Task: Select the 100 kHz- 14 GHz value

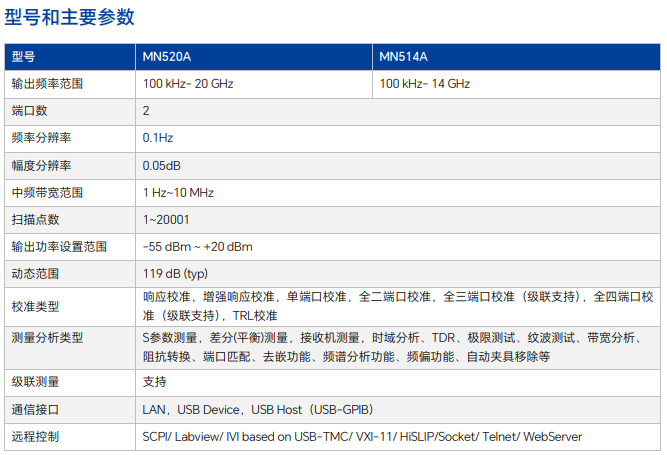Action: (425, 84)
